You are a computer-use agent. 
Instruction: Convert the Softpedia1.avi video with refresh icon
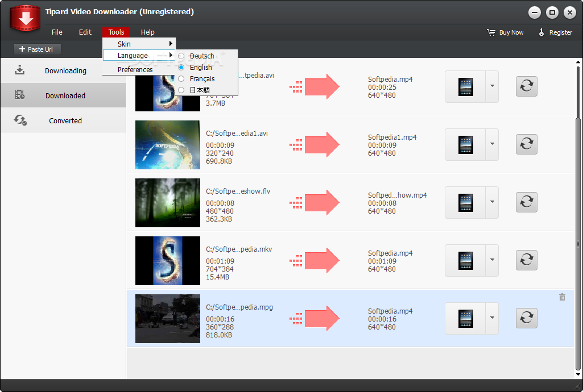pos(527,144)
